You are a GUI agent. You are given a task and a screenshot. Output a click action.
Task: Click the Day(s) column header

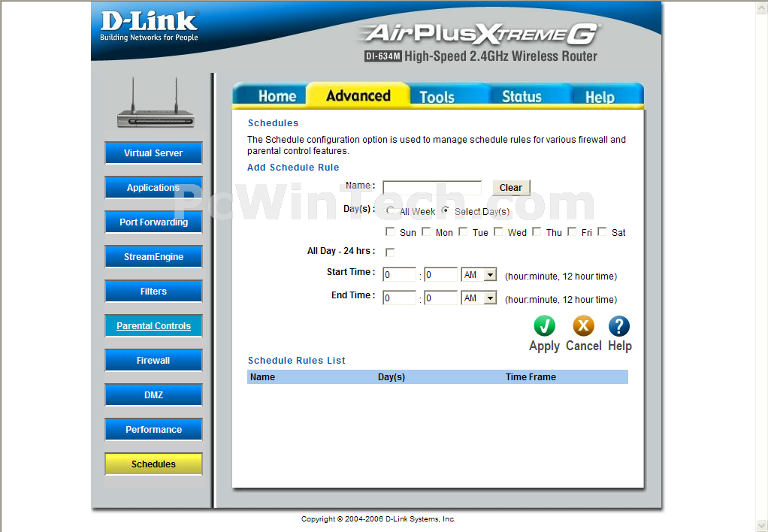(x=392, y=376)
